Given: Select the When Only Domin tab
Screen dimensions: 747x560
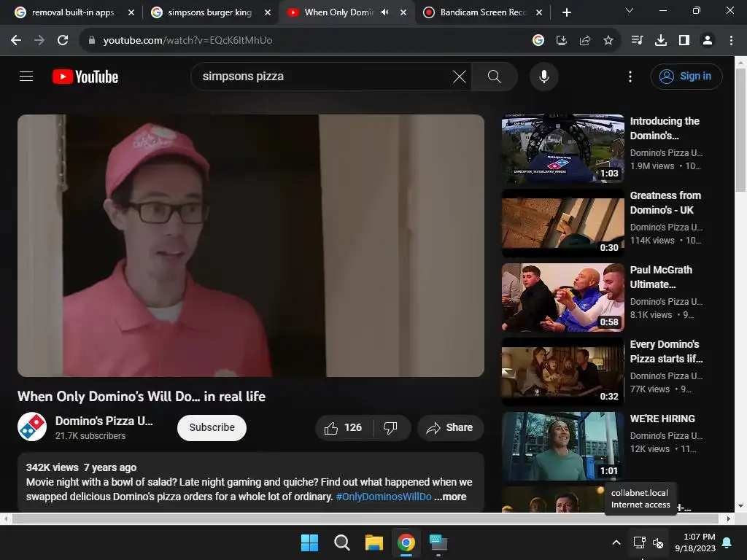Looking at the screenshot, I should pyautogui.click(x=338, y=12).
